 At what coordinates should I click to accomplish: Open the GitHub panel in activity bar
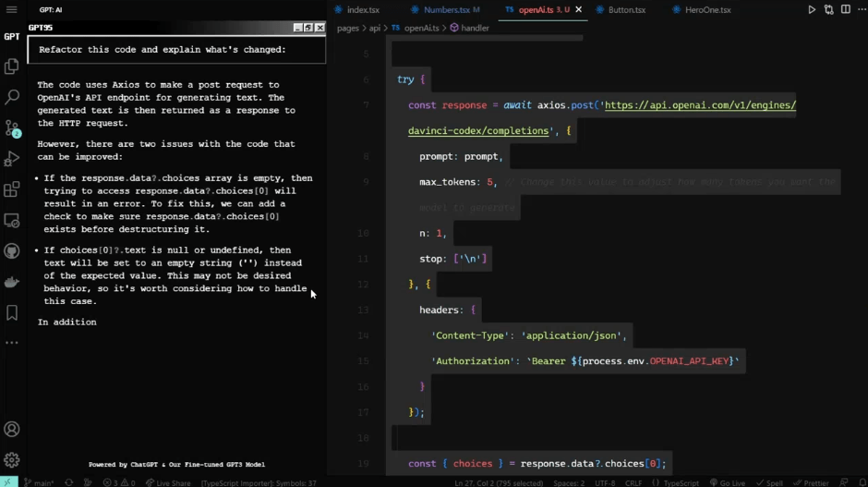click(12, 251)
